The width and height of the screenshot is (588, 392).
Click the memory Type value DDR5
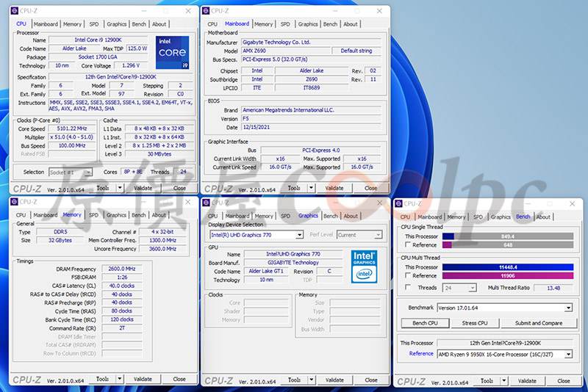coord(60,232)
